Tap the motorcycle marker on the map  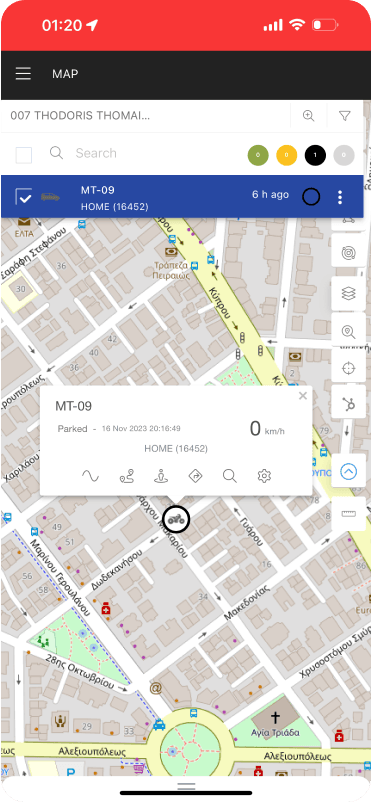(x=176, y=520)
